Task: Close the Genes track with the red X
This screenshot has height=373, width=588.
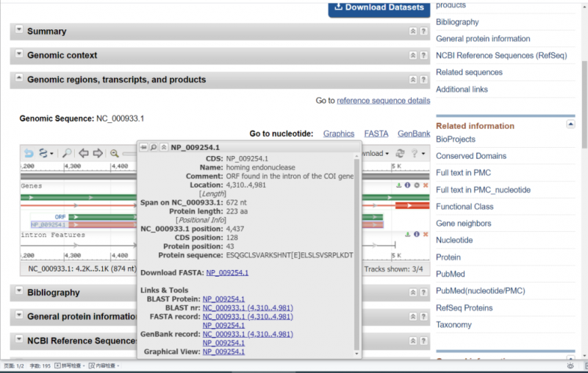Action: [x=426, y=185]
